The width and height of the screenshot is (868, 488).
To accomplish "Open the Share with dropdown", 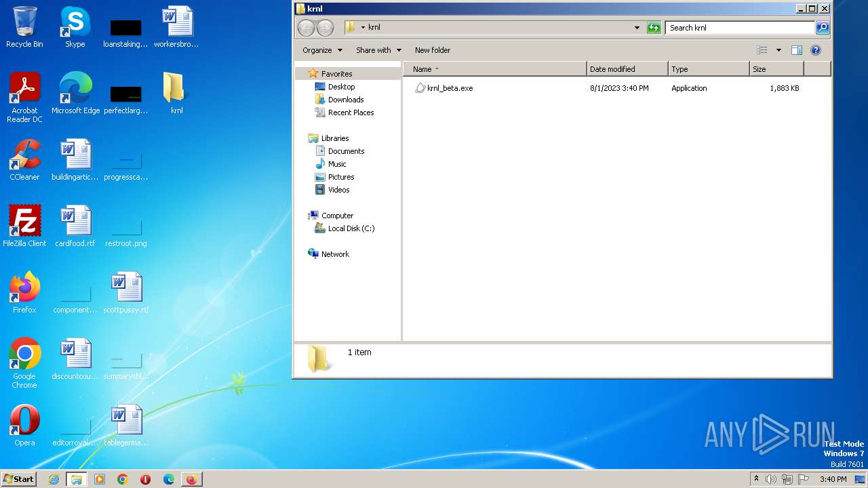I will pos(378,50).
